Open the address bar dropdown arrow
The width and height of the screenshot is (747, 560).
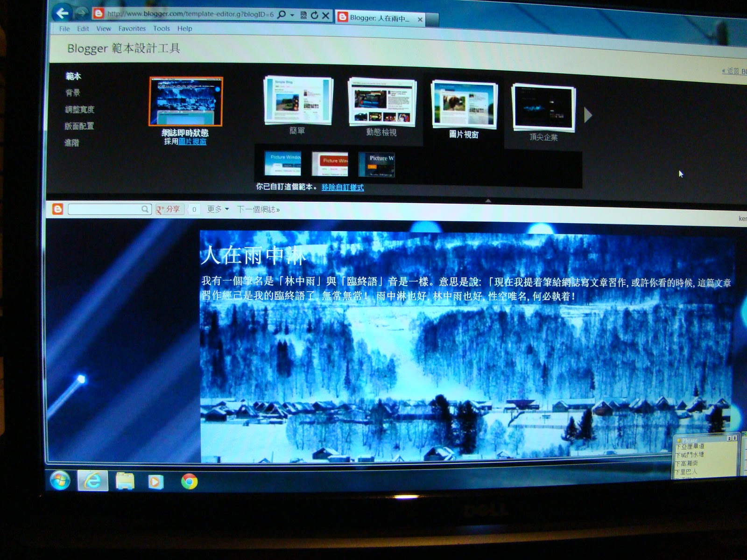(x=292, y=15)
